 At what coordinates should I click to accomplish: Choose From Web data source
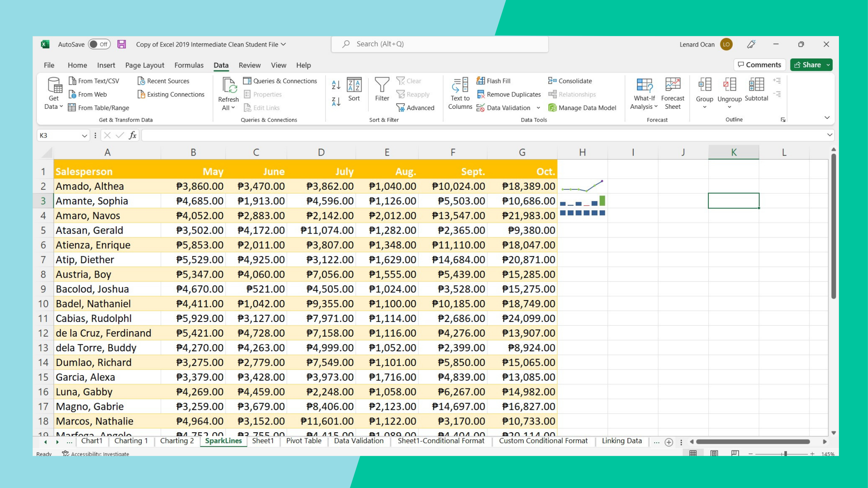point(88,95)
